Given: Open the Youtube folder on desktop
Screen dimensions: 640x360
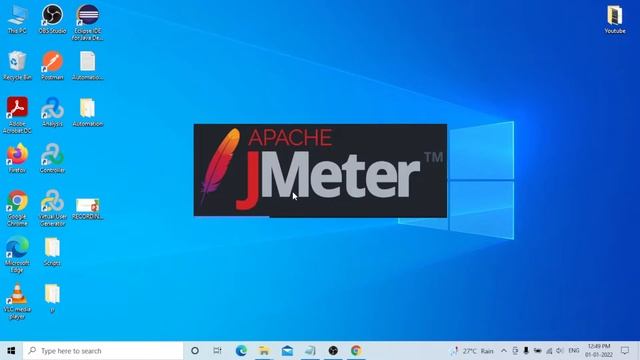Looking at the screenshot, I should pos(615,19).
